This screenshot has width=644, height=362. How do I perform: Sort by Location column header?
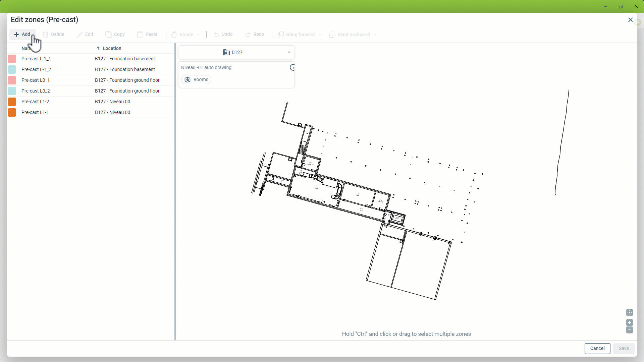point(112,48)
